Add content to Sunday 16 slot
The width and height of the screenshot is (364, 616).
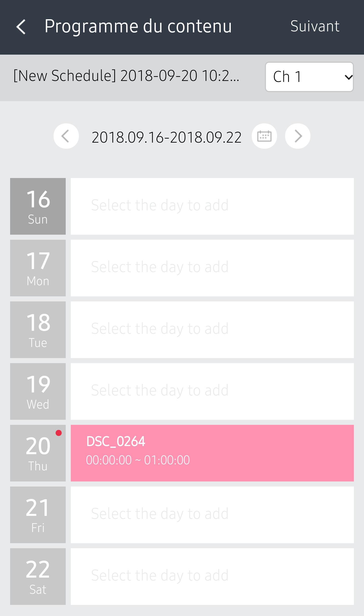[212, 206]
